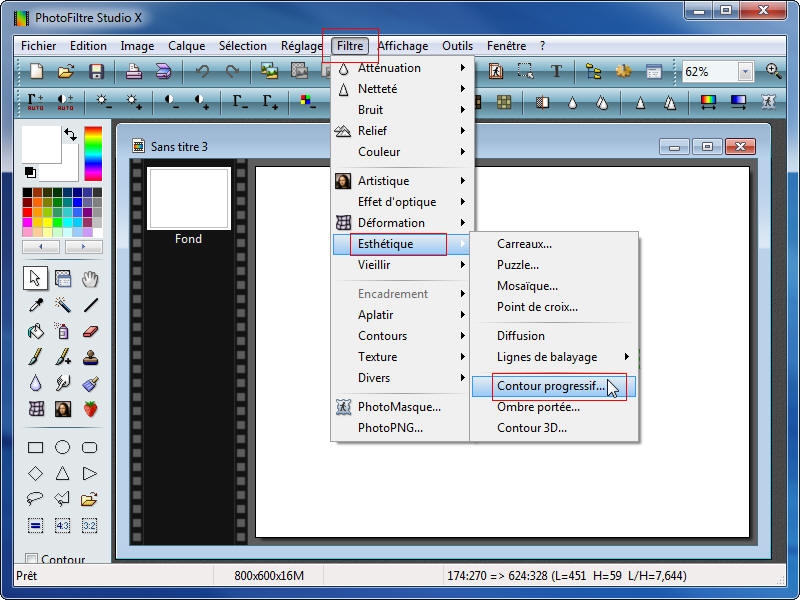Screen dimensions: 800x600
Task: Select the Blur drop tool
Action: click(35, 383)
